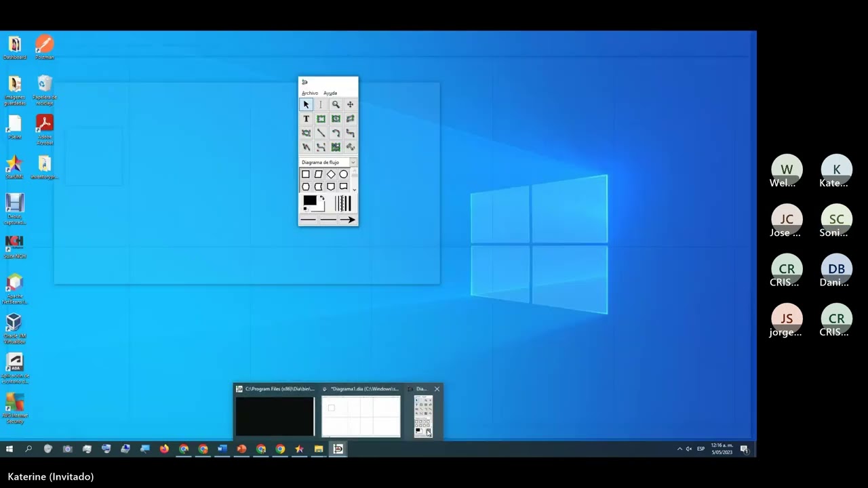Select the straight Line tool
868x488 pixels.
(x=321, y=133)
